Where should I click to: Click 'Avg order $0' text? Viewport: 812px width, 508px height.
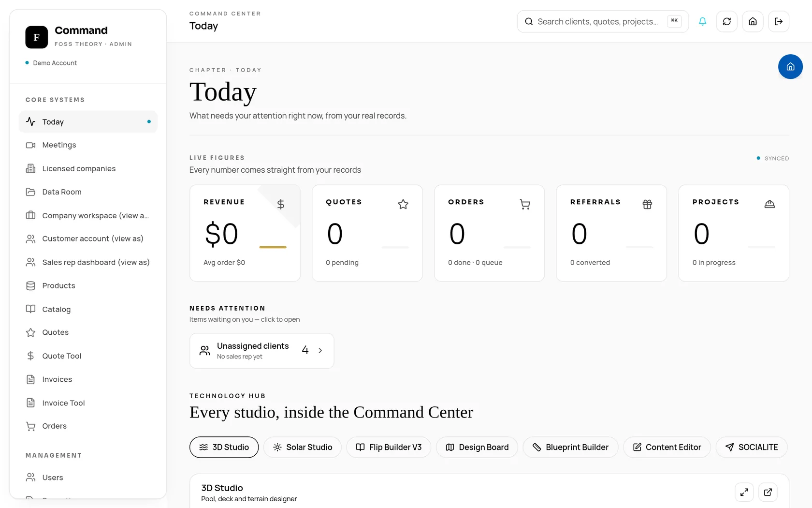click(x=224, y=262)
